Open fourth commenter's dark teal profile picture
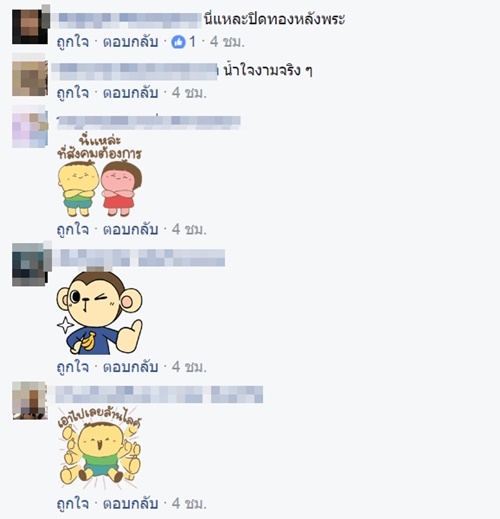The width and height of the screenshot is (500, 519). [x=30, y=265]
